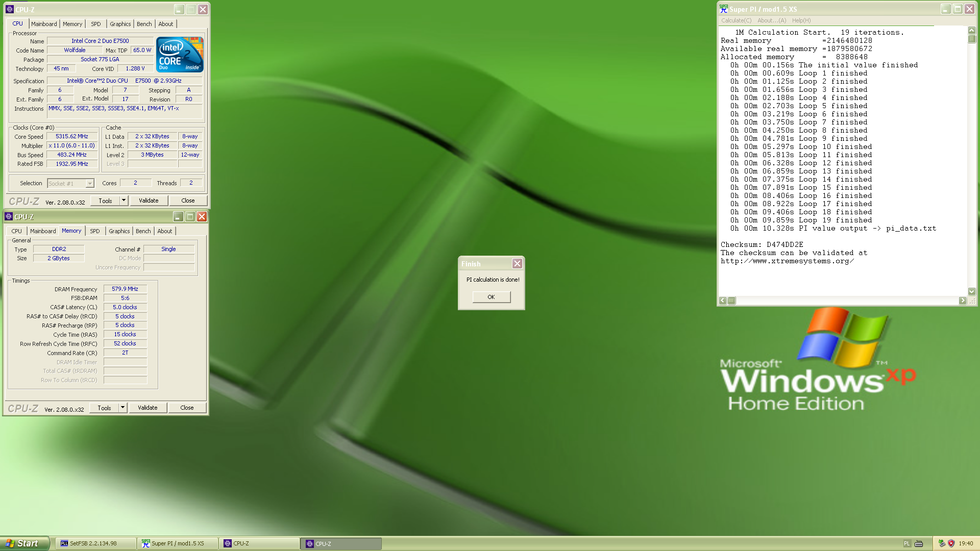The height and width of the screenshot is (551, 980).
Task: Click Tools button in top CPU-Z window
Action: (105, 201)
